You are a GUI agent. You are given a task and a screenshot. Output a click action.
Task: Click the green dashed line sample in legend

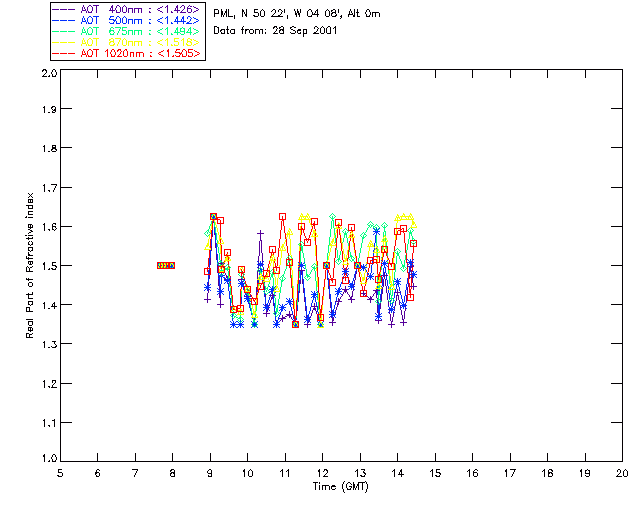click(64, 31)
